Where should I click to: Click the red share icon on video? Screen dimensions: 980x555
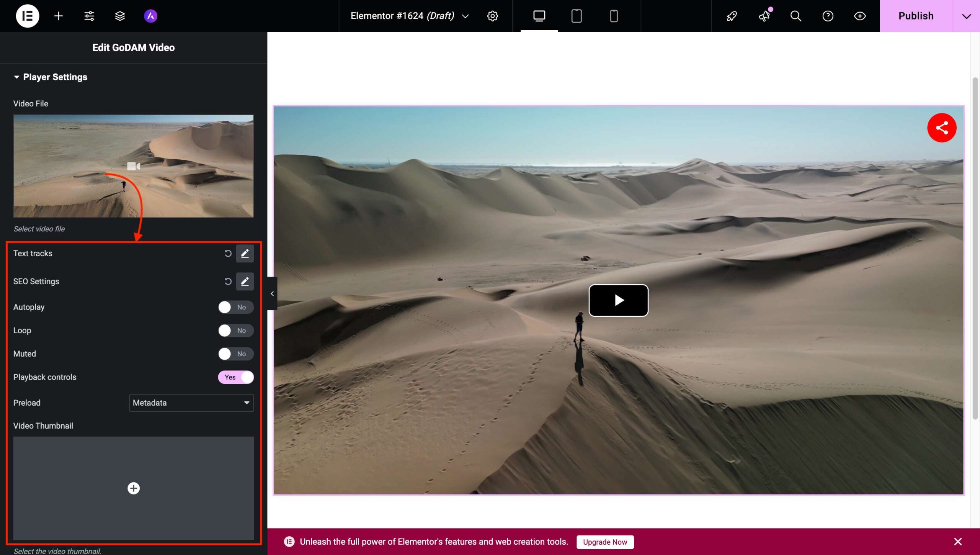(x=942, y=128)
